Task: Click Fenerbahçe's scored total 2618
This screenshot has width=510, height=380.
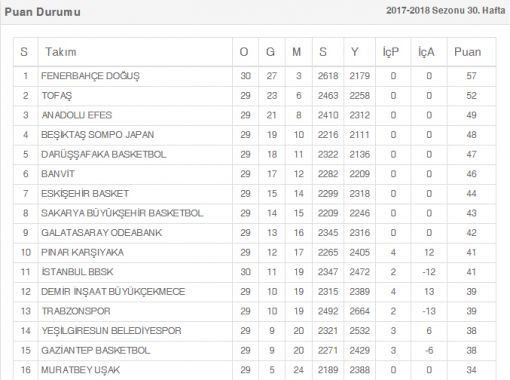Action: tap(328, 76)
